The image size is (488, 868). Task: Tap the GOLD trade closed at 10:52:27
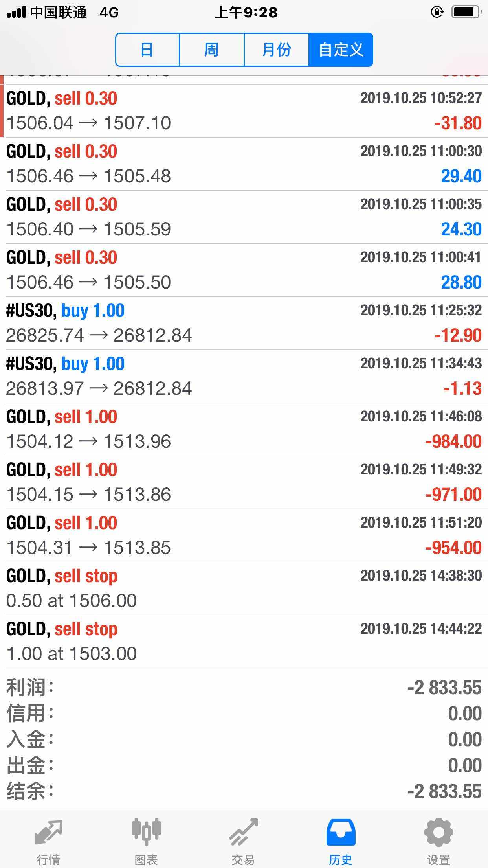pyautogui.click(x=244, y=111)
